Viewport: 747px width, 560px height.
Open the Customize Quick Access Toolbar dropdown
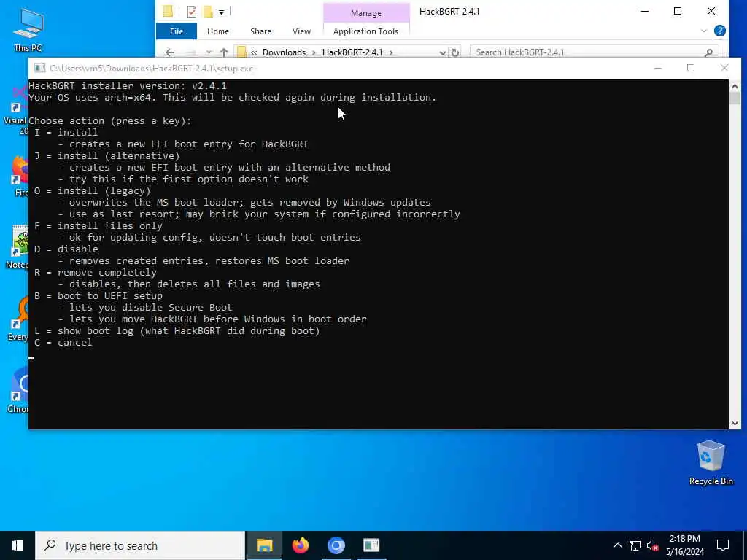(x=222, y=12)
